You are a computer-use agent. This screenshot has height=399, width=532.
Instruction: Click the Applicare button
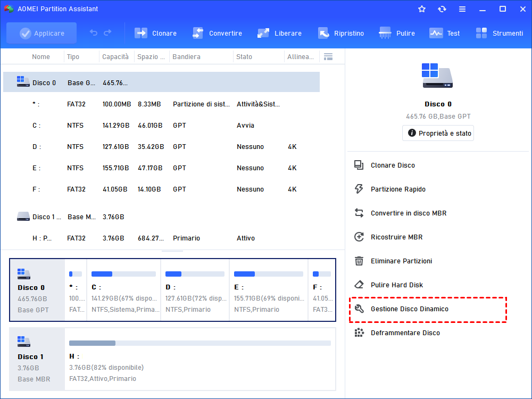click(x=41, y=33)
